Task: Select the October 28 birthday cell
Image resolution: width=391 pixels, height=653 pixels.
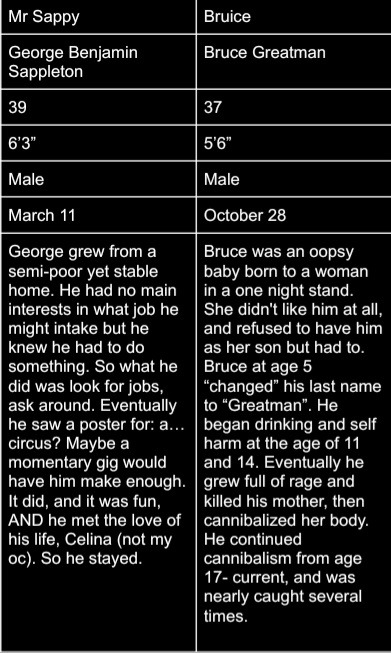Action: 294,215
